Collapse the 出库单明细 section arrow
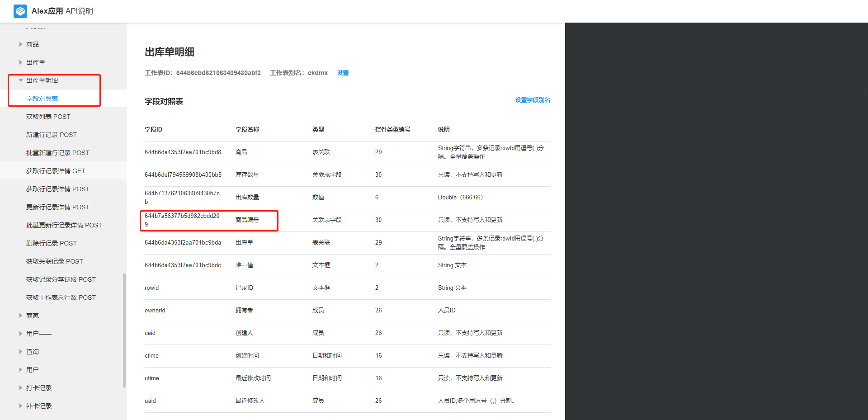This screenshot has height=420, width=868. pyautogui.click(x=21, y=80)
